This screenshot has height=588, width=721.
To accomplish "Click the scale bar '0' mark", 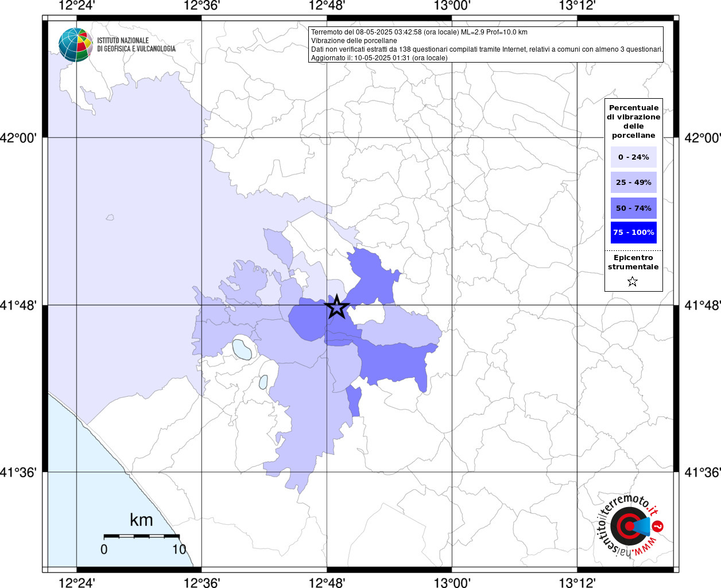I will tap(104, 549).
